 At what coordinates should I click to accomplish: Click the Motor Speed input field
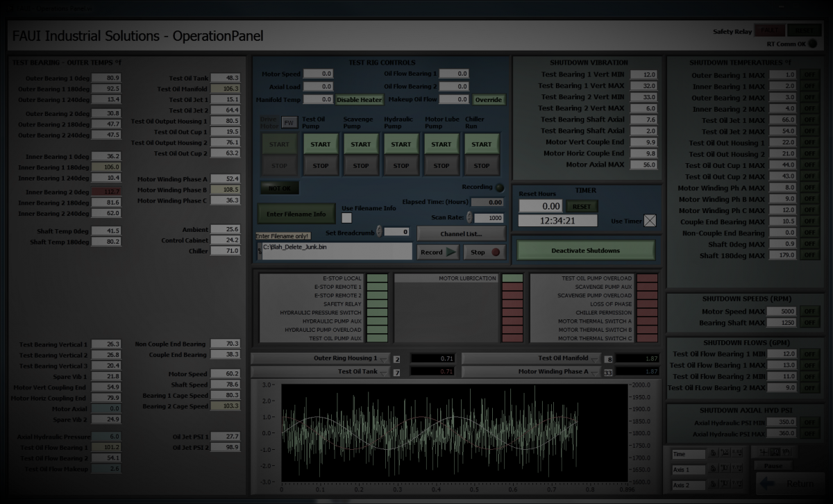click(318, 74)
